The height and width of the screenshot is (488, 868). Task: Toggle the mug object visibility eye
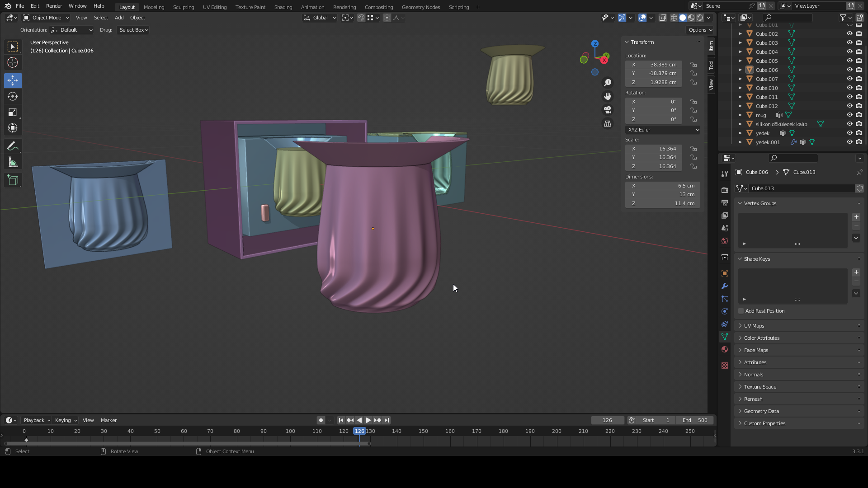(849, 115)
